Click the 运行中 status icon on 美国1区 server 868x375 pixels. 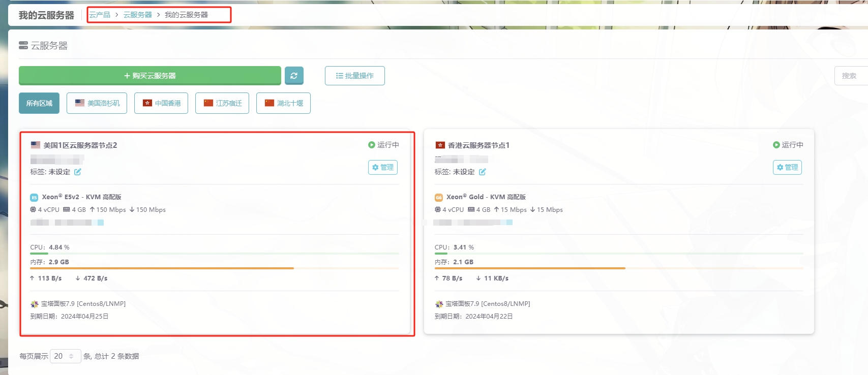click(x=372, y=145)
